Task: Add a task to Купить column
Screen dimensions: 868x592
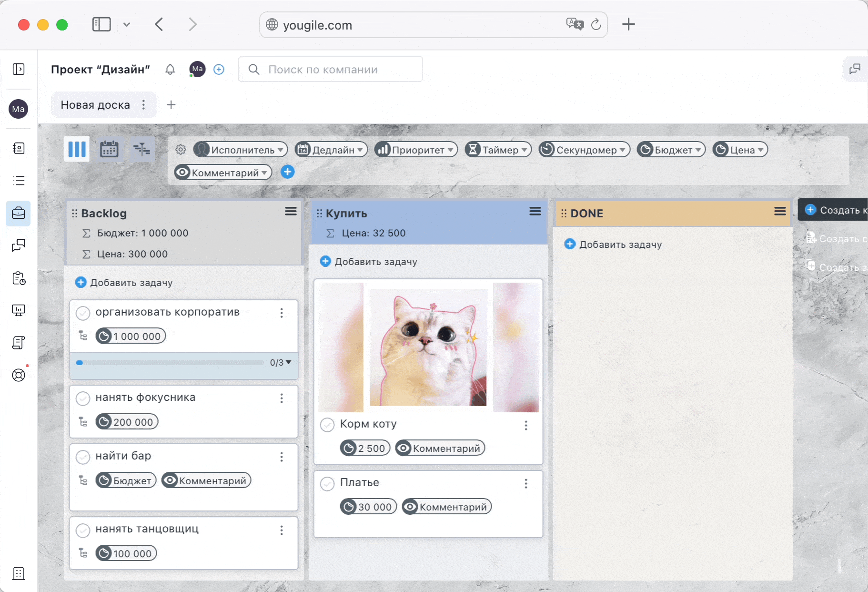Action: (x=369, y=261)
